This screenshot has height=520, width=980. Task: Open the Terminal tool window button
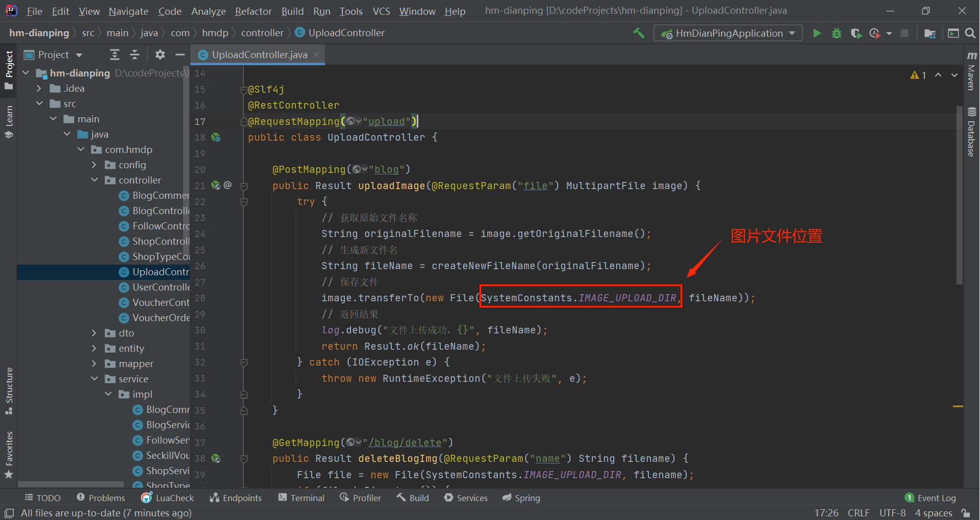pos(301,498)
